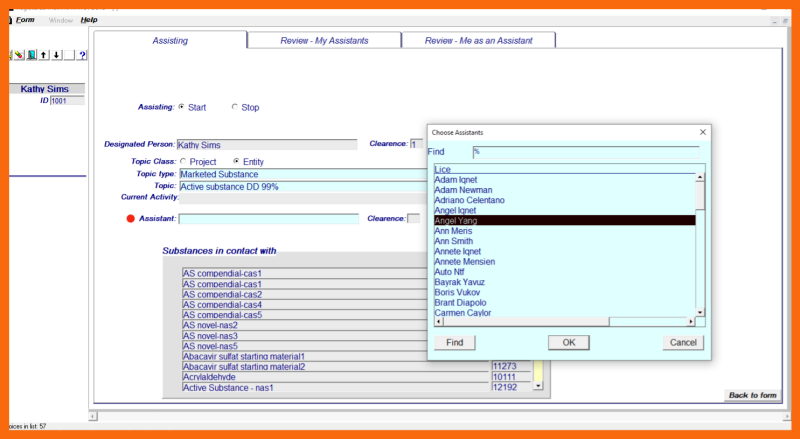Click the Cancel button in the dialog
Viewport: 800px width, 439px height.
(x=683, y=342)
